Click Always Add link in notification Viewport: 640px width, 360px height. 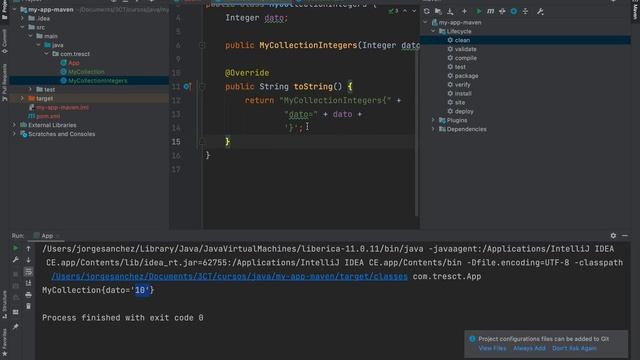pyautogui.click(x=529, y=348)
